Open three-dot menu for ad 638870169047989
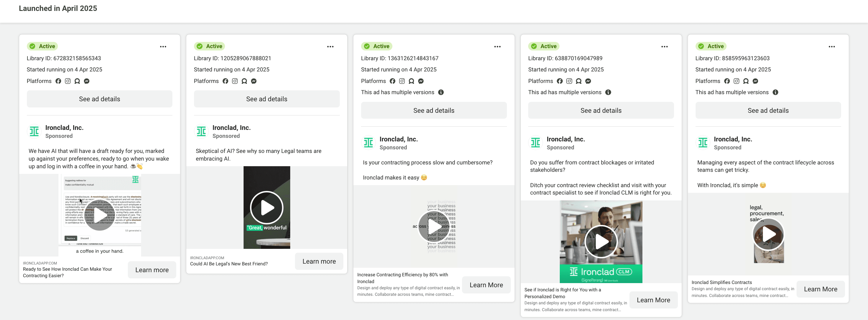 pos(665,46)
